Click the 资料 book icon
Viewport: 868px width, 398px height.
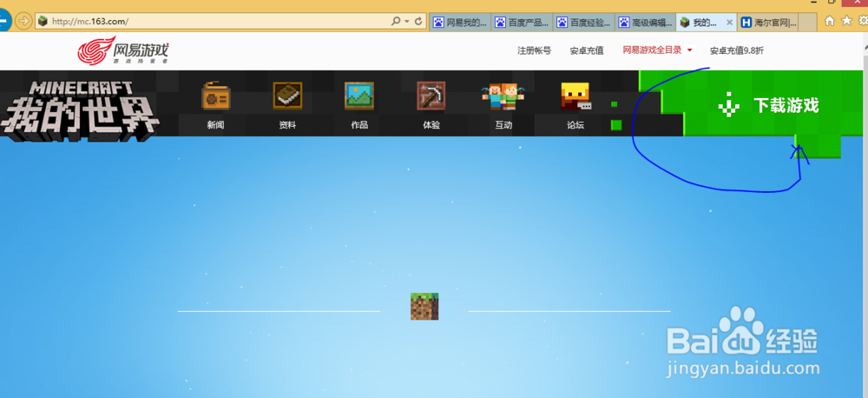coord(287,96)
